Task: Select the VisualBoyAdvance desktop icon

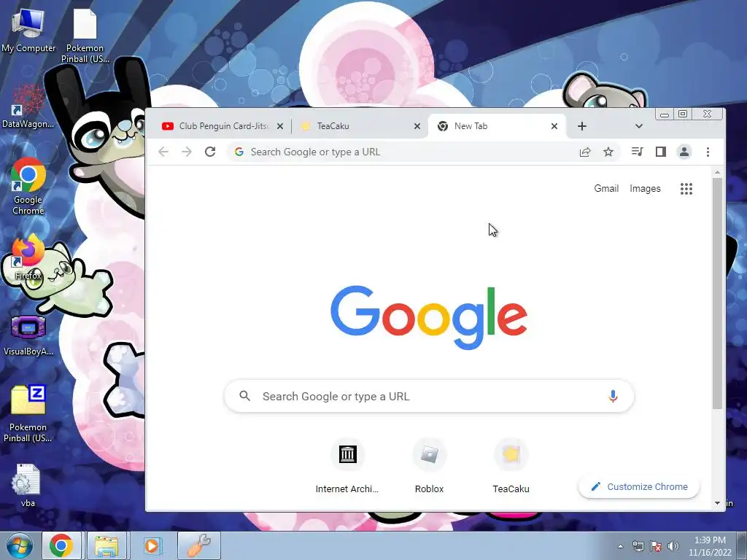Action: point(28,335)
